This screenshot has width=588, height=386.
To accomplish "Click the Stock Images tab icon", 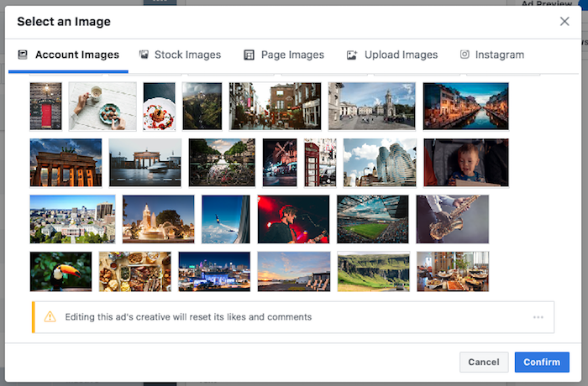I will 144,55.
